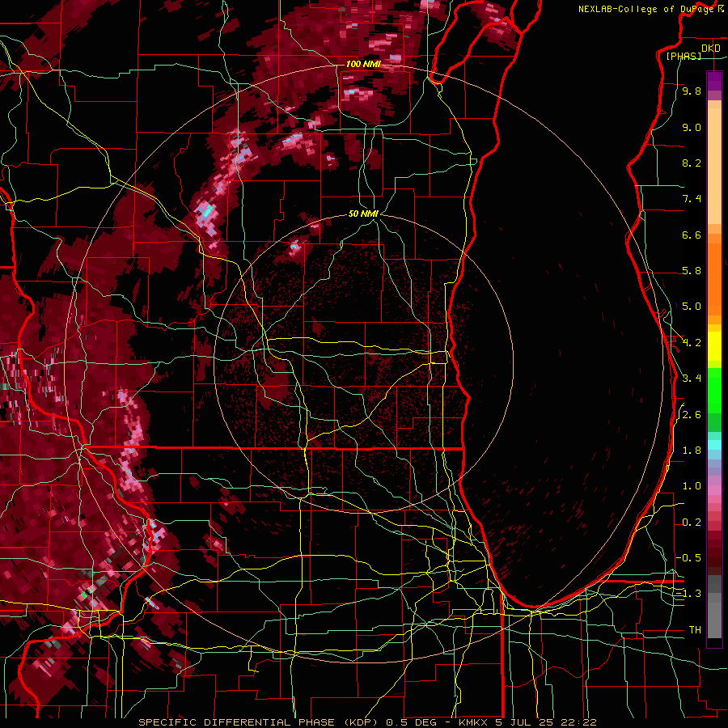Screen dimensions: 728x728
Task: Click the 0.2 value on color scale
Action: pyautogui.click(x=692, y=523)
